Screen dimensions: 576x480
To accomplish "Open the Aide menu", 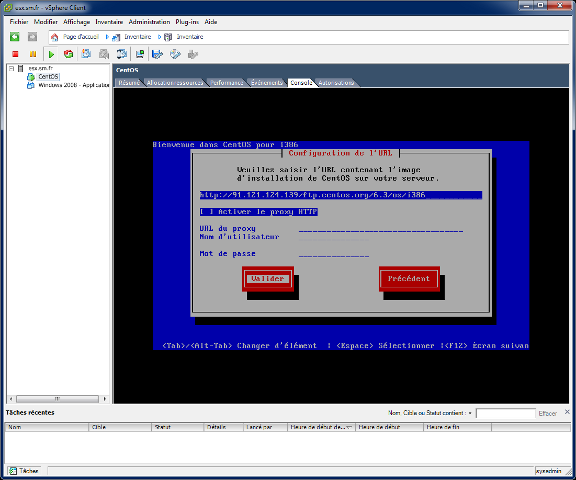I will 211,22.
